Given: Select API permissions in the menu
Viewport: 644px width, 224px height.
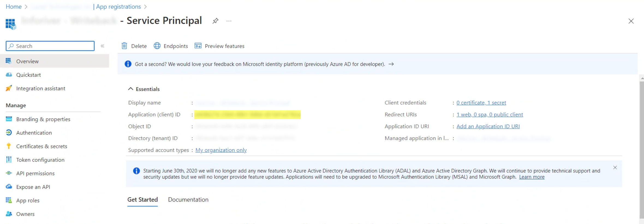Looking at the screenshot, I should [x=35, y=173].
